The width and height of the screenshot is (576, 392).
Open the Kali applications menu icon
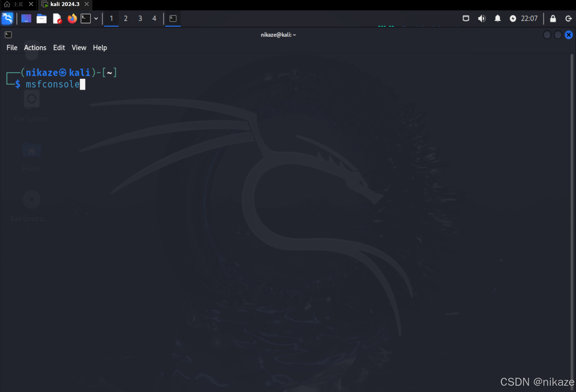point(7,19)
